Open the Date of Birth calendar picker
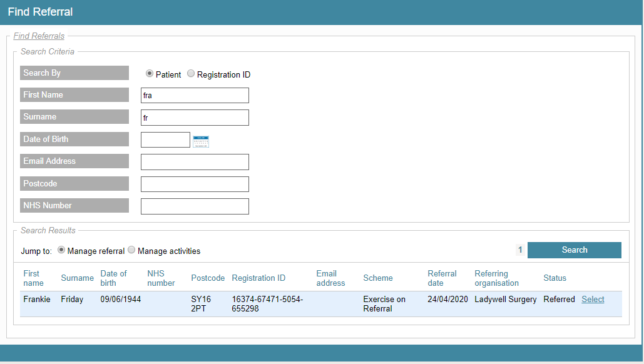This screenshot has height=364, width=644. (201, 141)
